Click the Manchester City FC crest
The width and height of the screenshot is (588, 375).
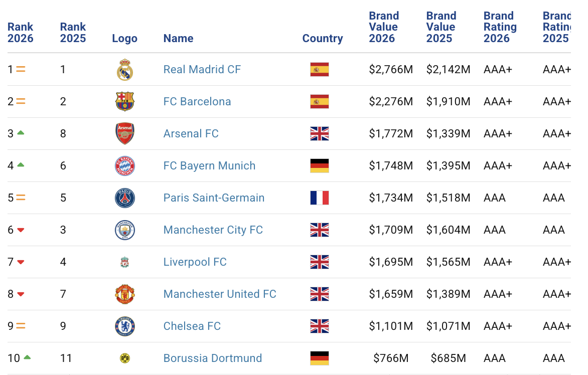125,230
